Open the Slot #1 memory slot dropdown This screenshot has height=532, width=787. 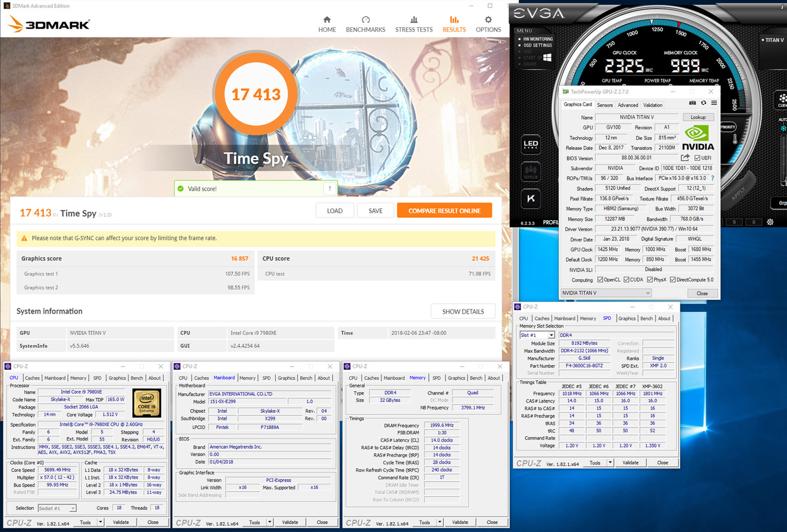pos(537,335)
